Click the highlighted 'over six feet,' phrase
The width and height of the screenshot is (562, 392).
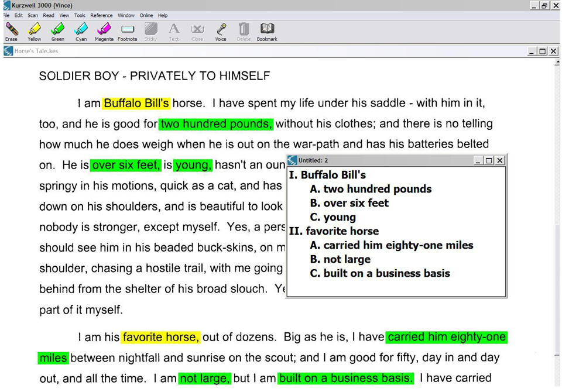point(126,165)
